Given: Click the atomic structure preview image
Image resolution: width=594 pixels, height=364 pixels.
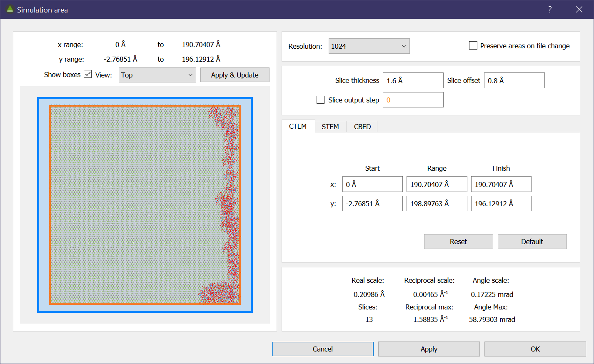Looking at the screenshot, I should pos(145,205).
